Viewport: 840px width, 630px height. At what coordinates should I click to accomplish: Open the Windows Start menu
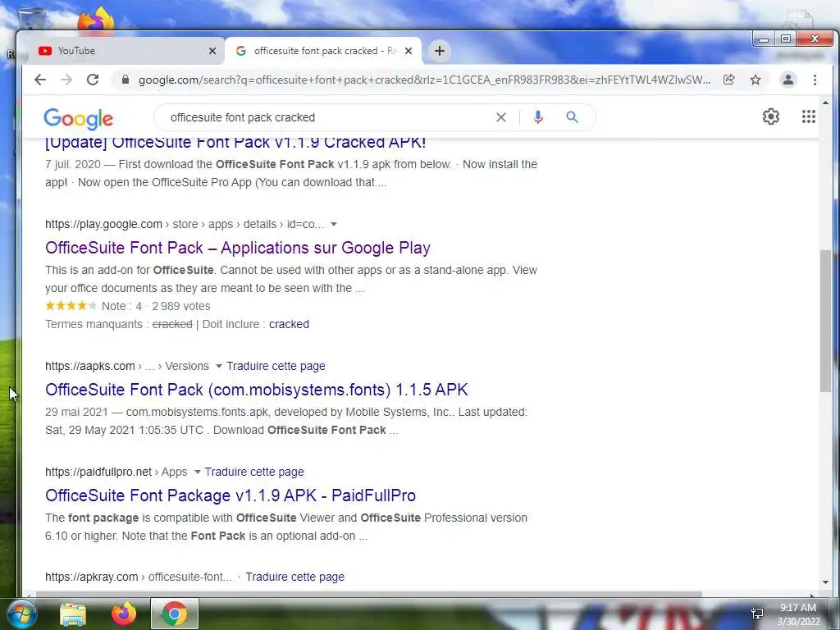pyautogui.click(x=21, y=614)
